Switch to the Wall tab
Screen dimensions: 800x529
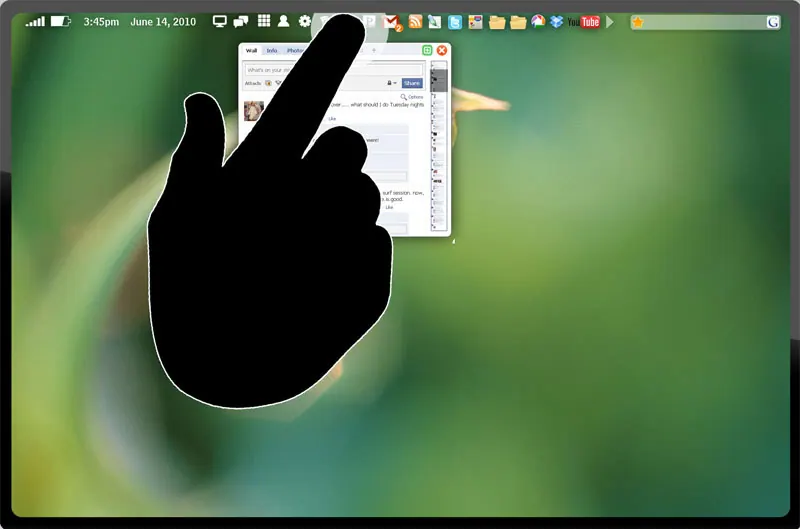[x=252, y=51]
